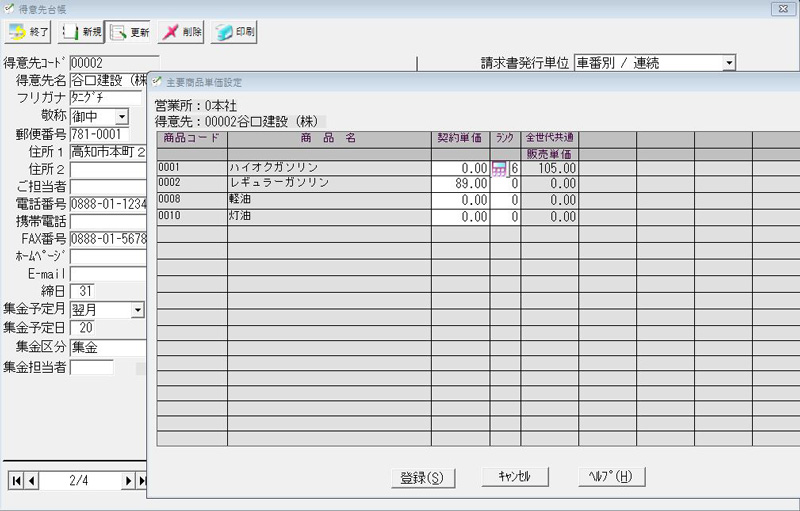Expand the 集金予定月 dropdown showing 翌月

[x=137, y=310]
